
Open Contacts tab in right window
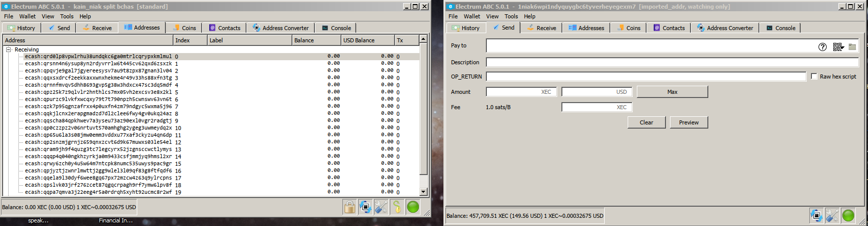pos(668,28)
